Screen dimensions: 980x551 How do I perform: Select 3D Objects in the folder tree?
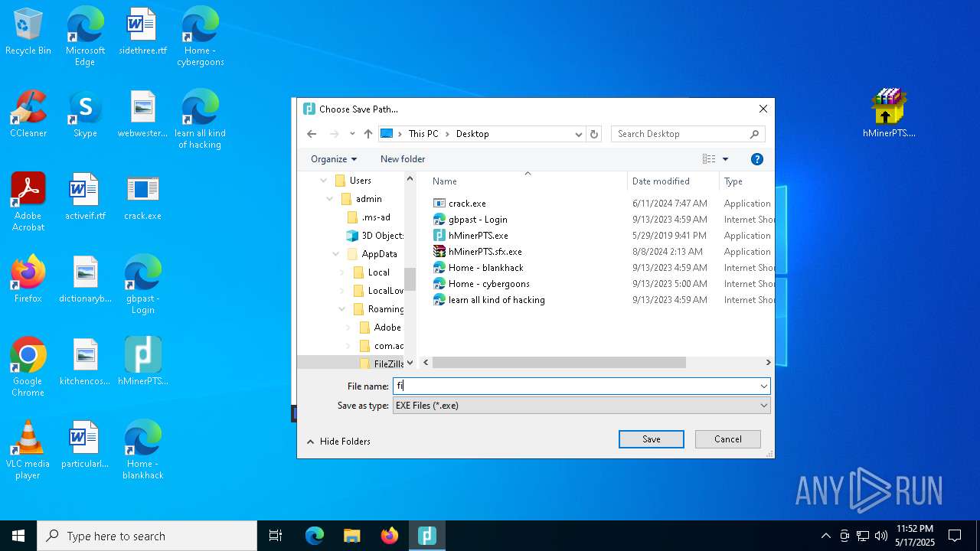coord(375,236)
